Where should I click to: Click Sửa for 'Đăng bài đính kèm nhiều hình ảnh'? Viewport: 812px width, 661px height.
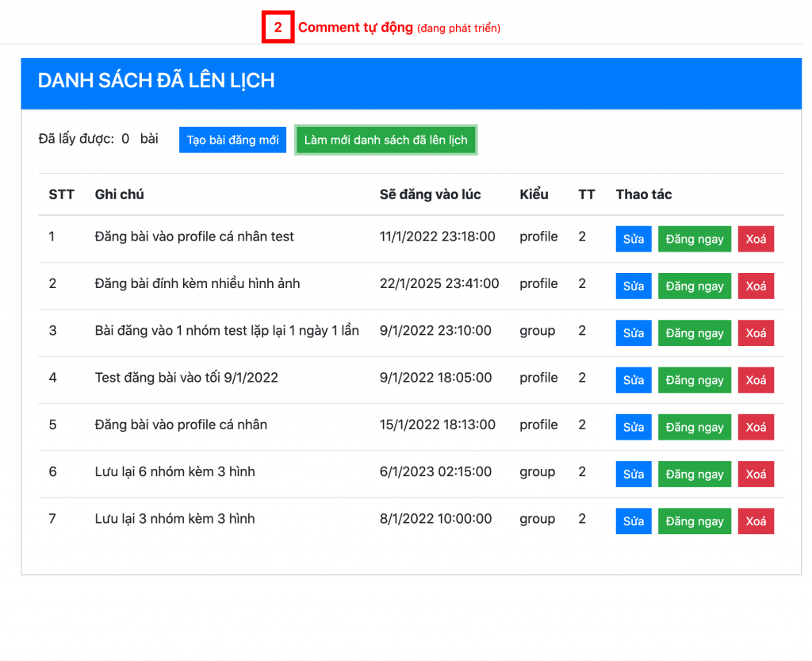[x=634, y=286]
